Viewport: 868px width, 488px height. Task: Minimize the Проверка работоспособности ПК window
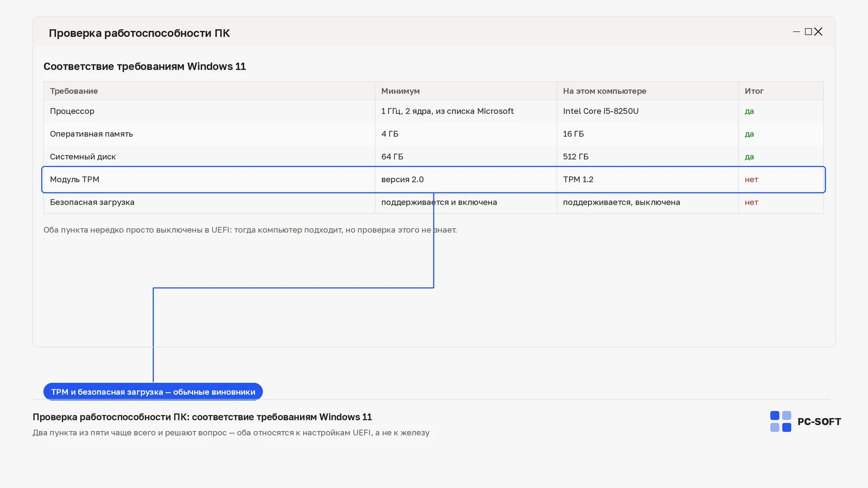click(x=796, y=32)
